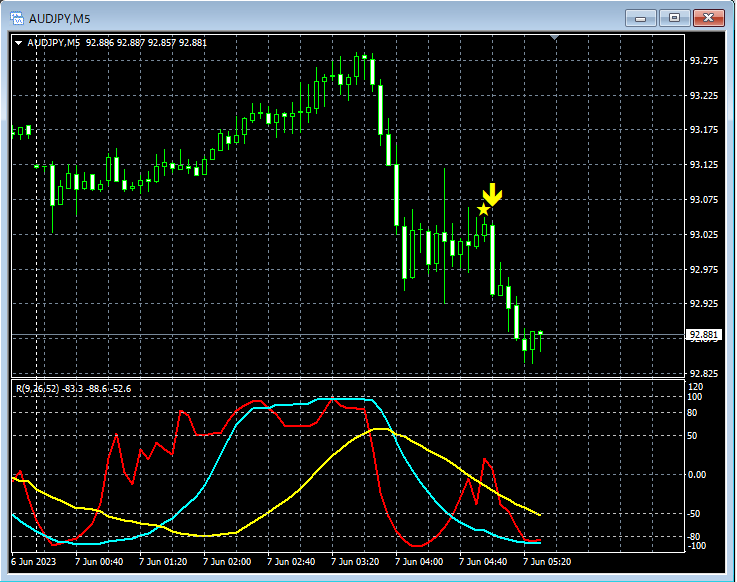This screenshot has height=582, width=737.
Task: Click the indicator scale value 50
Action: (692, 436)
